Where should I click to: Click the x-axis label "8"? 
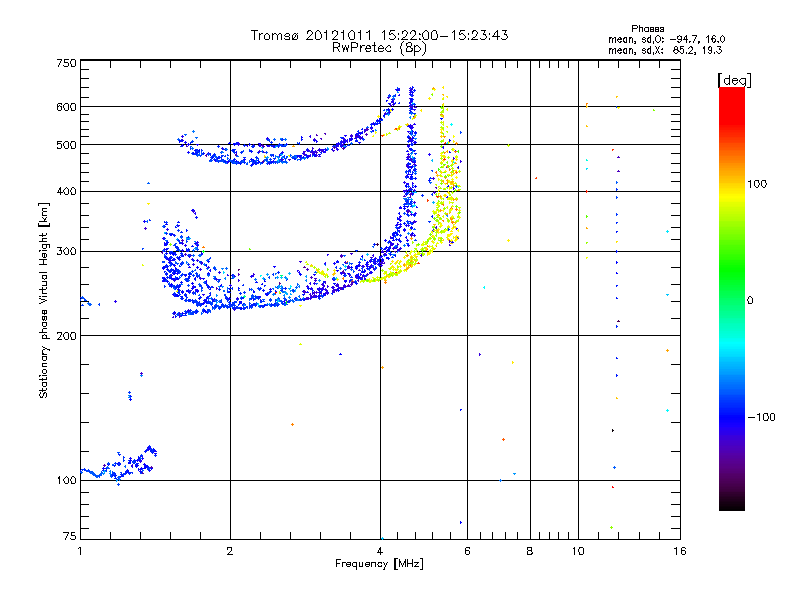530,551
